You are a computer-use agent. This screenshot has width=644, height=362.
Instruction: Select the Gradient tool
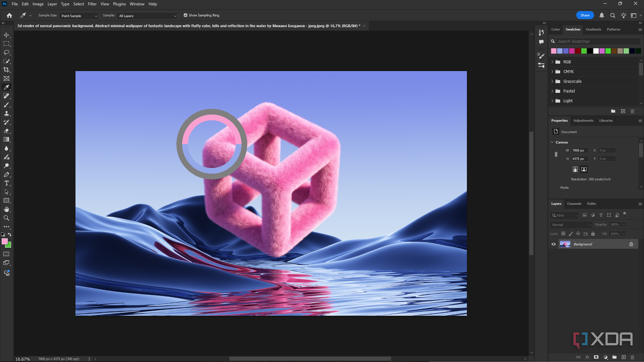click(6, 139)
